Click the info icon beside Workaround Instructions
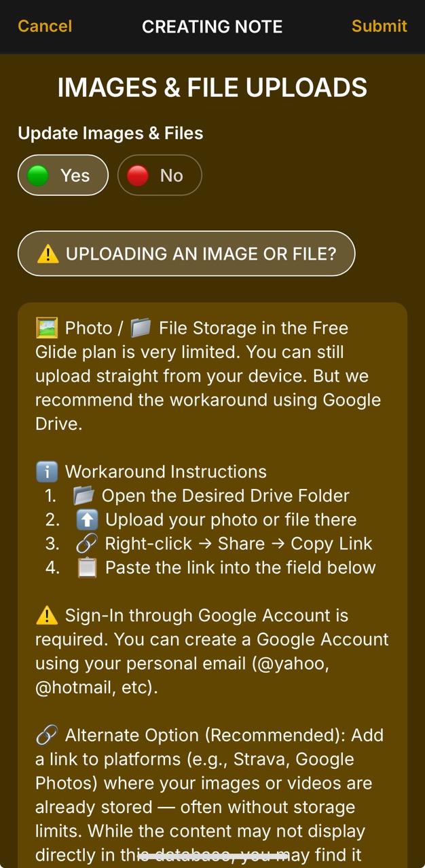 tap(46, 471)
